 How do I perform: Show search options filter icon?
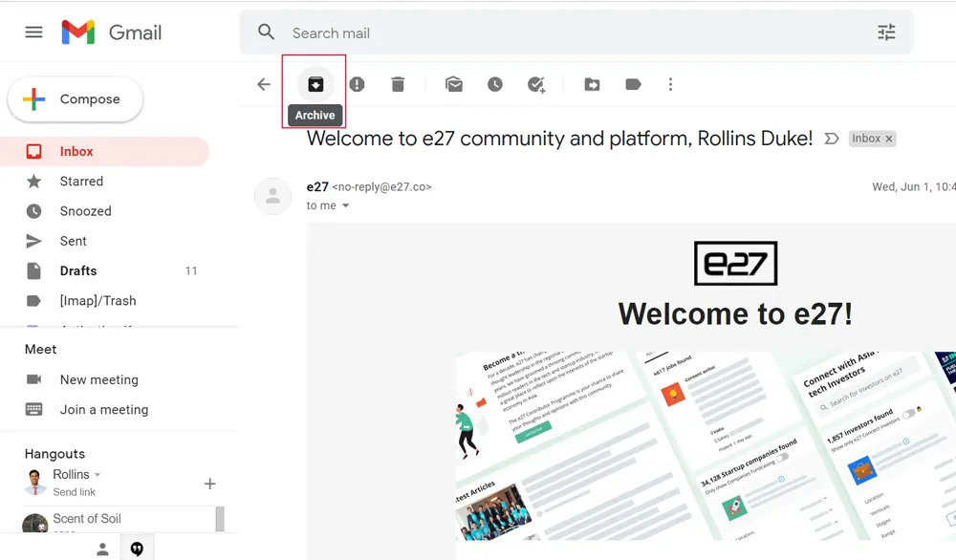point(886,32)
